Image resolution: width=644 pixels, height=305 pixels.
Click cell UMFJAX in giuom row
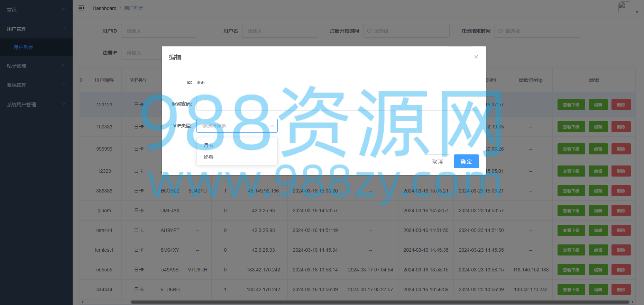tap(170, 210)
